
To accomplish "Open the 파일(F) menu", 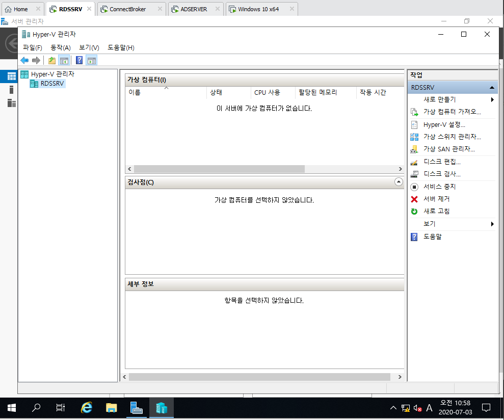I will pos(33,47).
